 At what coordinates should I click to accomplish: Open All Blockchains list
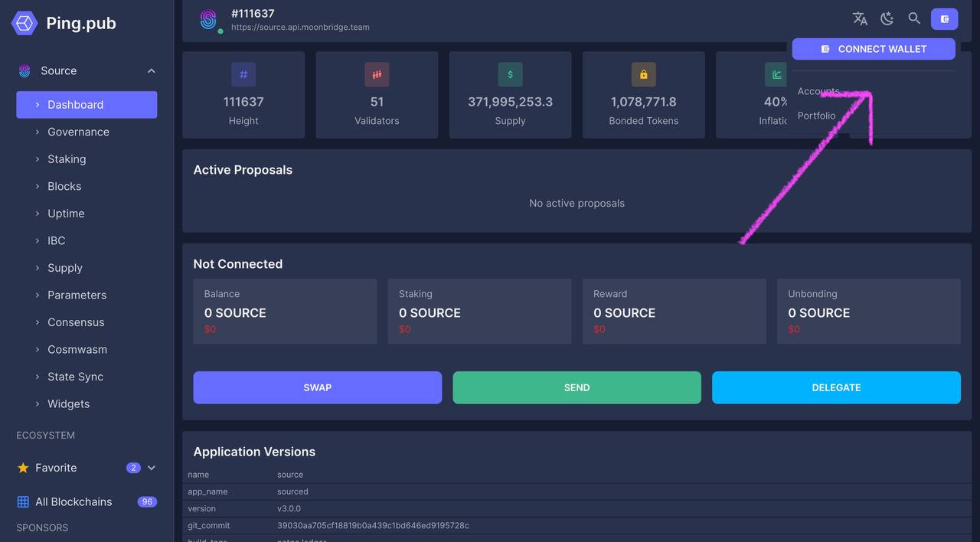pos(73,501)
